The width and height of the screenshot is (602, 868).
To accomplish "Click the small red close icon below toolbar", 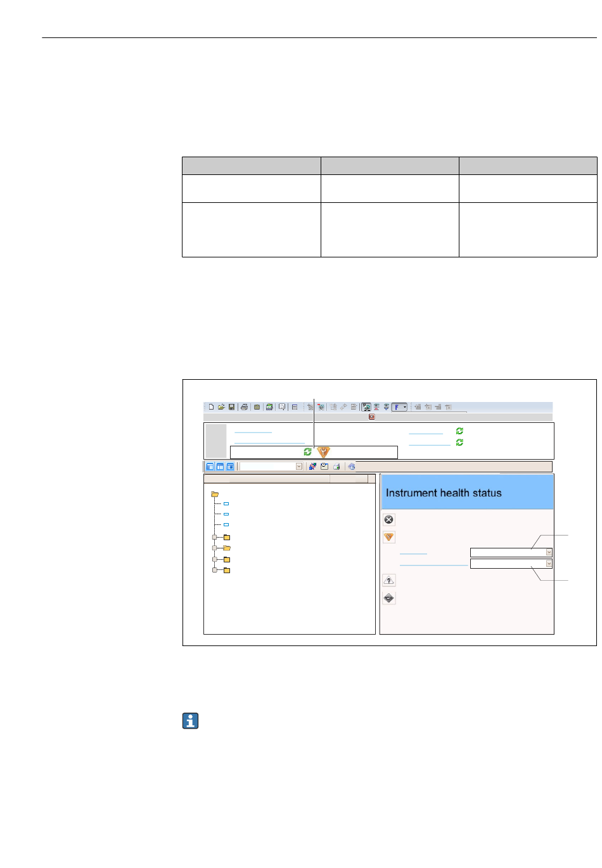I will 371,417.
